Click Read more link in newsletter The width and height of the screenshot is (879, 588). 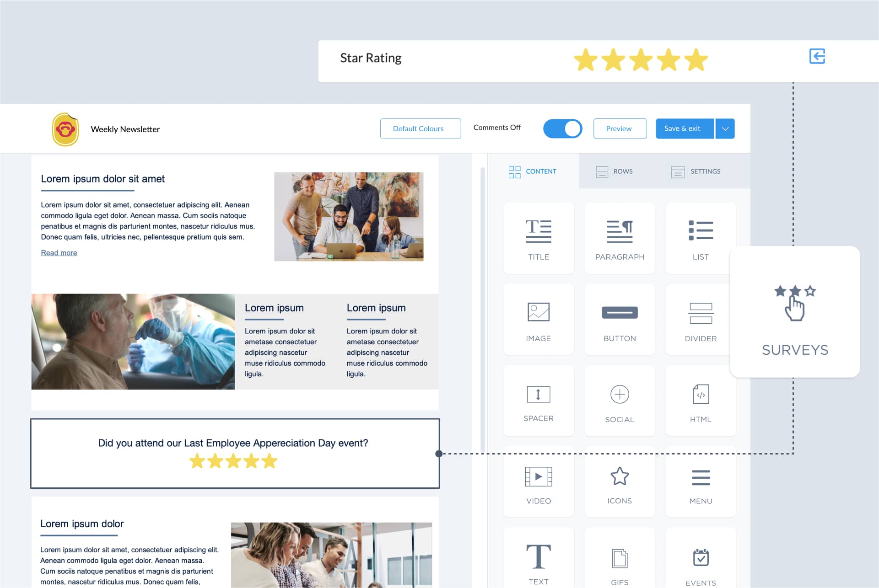click(x=59, y=253)
